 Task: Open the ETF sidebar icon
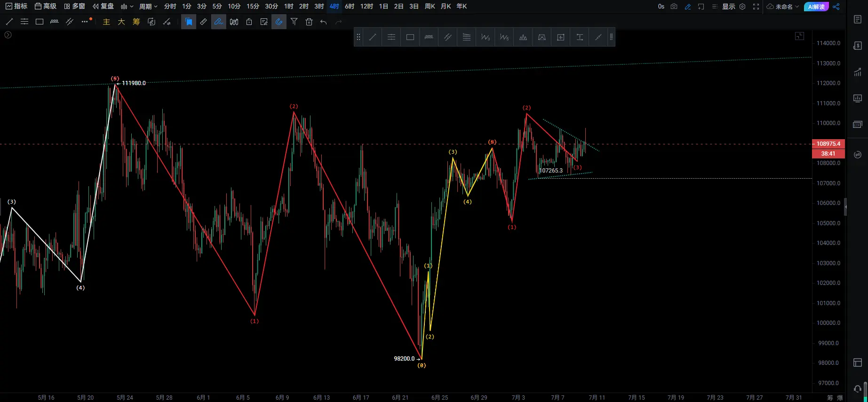pos(858,125)
